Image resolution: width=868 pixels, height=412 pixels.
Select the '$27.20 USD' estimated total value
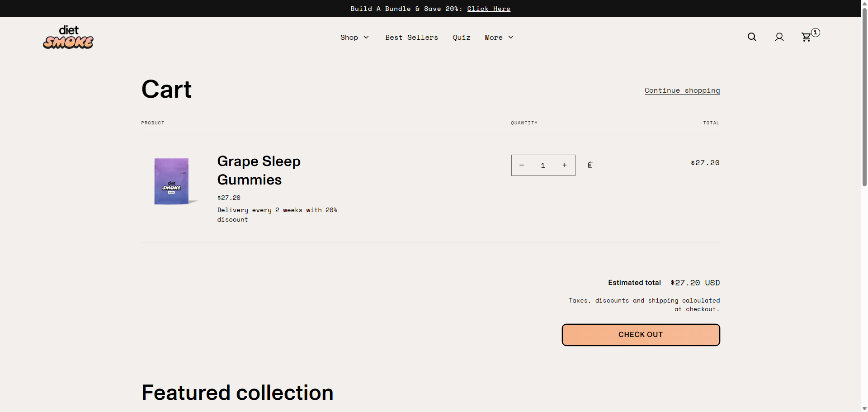click(695, 283)
